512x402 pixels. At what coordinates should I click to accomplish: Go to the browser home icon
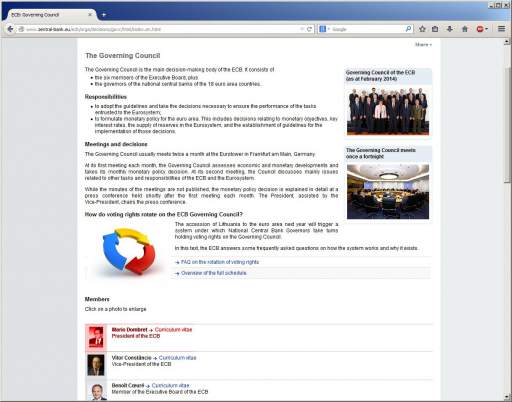click(x=465, y=29)
